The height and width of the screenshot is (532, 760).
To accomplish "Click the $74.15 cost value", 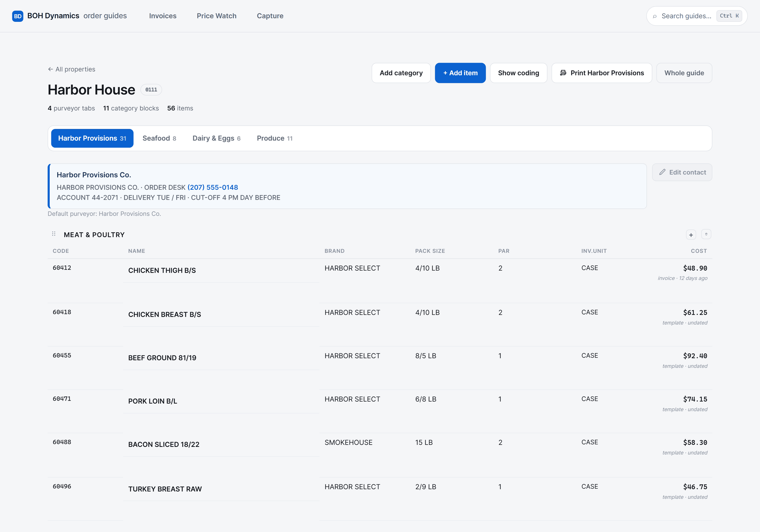I will (x=695, y=399).
